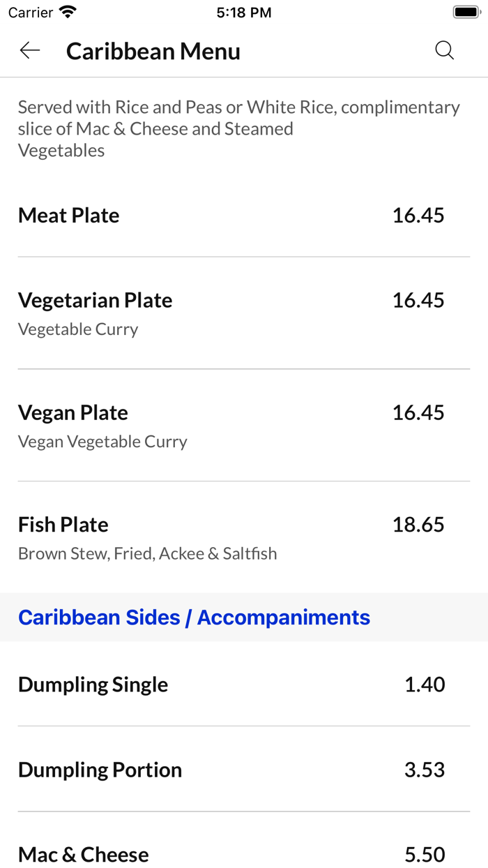Screen dimensions: 488x868
Task: Tap the Brown Stew, Fried description text
Action: coord(147,553)
